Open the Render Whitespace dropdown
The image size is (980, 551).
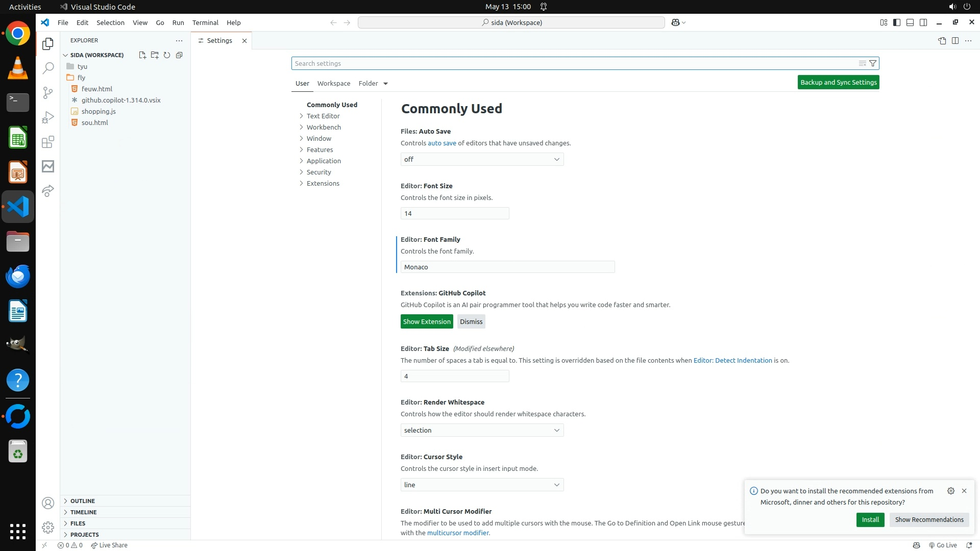(x=482, y=430)
